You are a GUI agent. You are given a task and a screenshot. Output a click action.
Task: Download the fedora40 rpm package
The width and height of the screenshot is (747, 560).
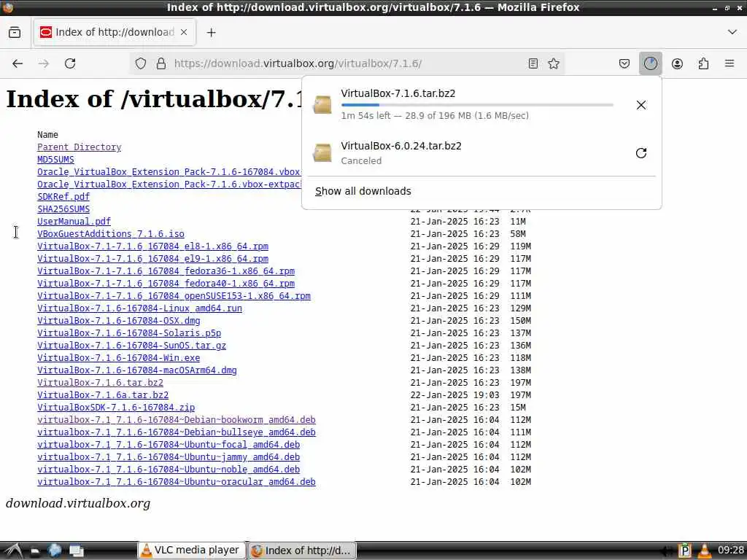coord(166,284)
